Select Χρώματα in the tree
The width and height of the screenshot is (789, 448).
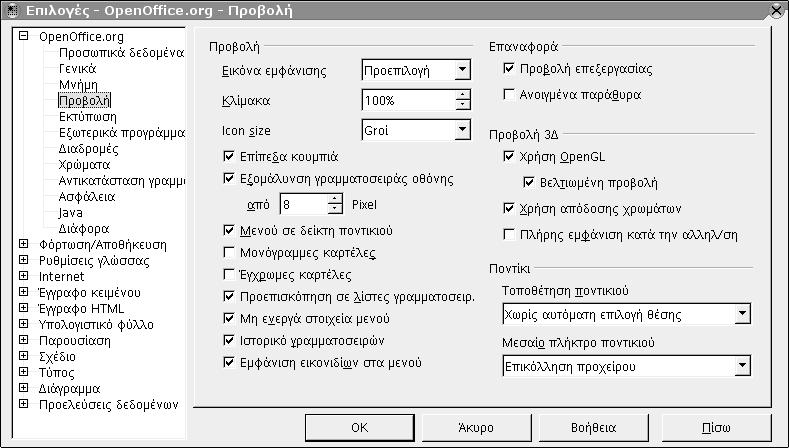84,165
